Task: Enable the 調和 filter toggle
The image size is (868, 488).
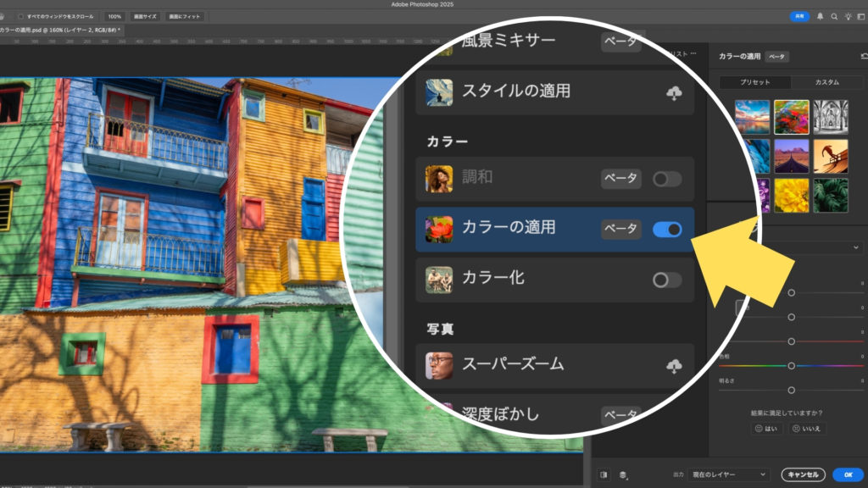Action: click(667, 179)
